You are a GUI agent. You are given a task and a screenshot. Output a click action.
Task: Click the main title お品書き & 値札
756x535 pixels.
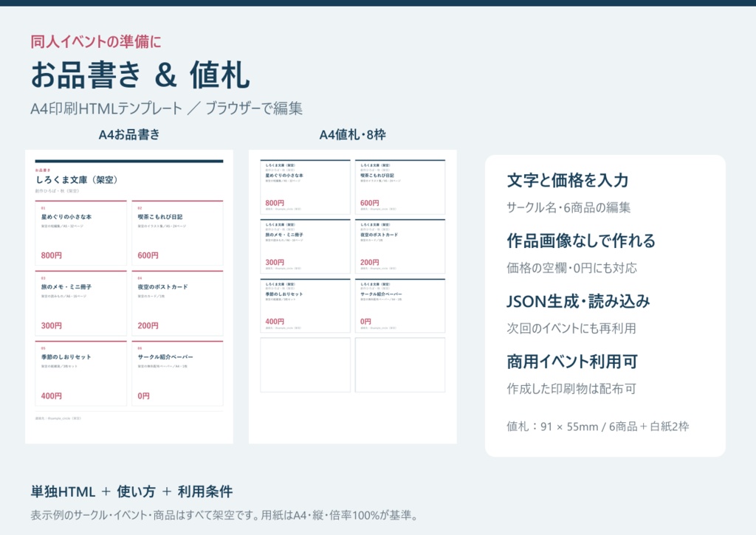pyautogui.click(x=140, y=75)
